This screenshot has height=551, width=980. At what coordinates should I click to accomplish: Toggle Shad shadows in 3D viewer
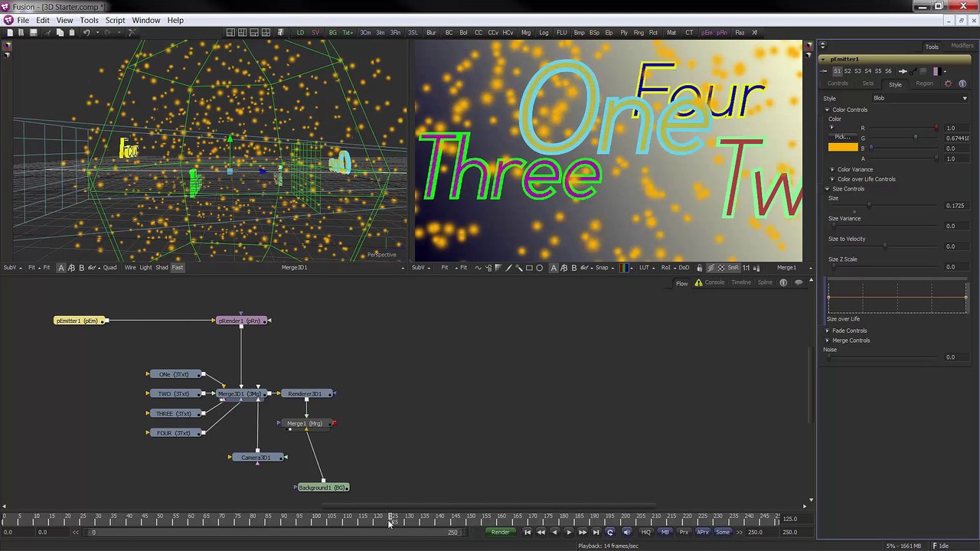tap(162, 267)
